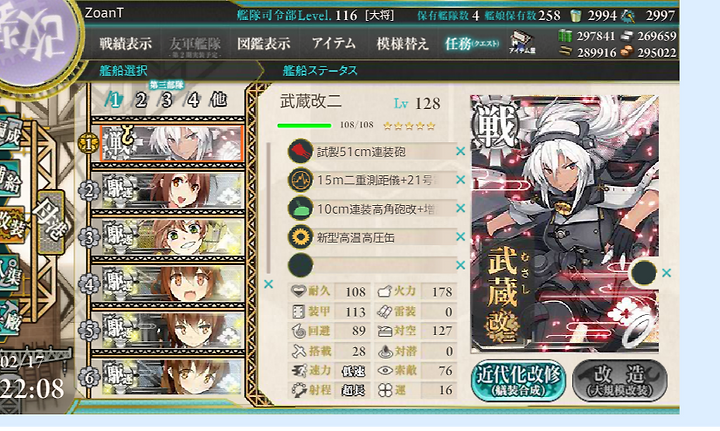Click the 試製51cm連装砲 red cannon icon
Image resolution: width=720 pixels, height=431 pixels.
[x=301, y=151]
